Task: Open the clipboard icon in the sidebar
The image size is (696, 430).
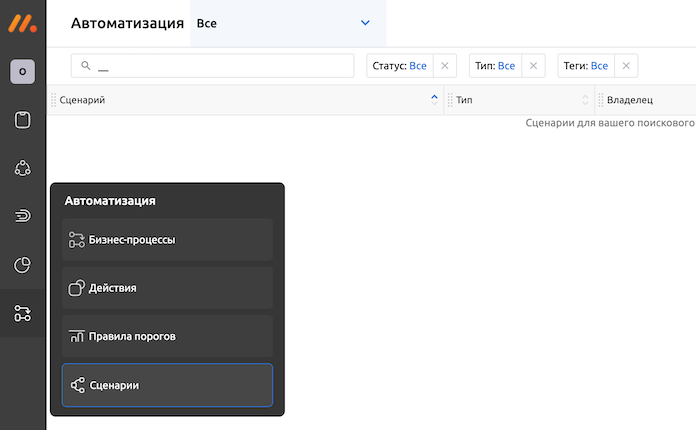Action: tap(22, 120)
